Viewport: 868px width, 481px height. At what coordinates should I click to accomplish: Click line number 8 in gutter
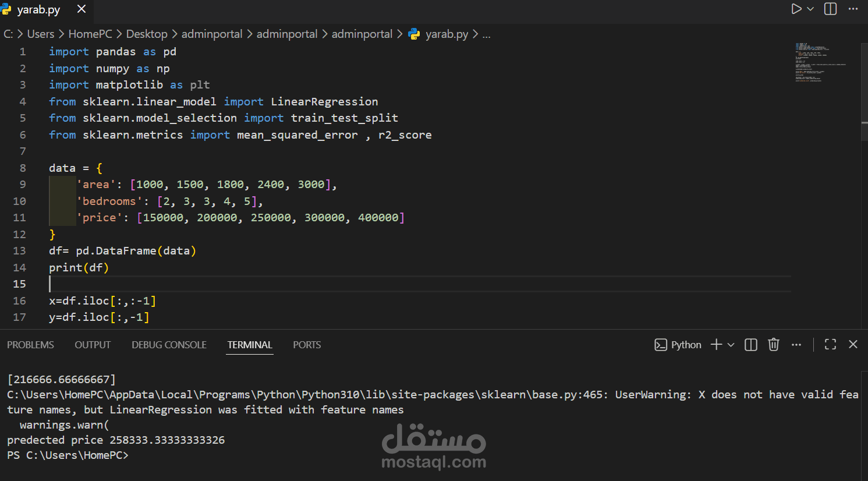click(23, 168)
